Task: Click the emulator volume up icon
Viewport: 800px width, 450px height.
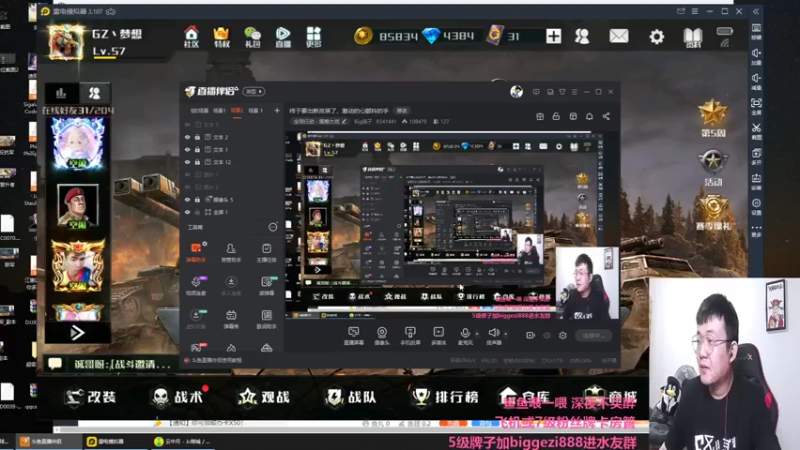Action: coord(756,55)
